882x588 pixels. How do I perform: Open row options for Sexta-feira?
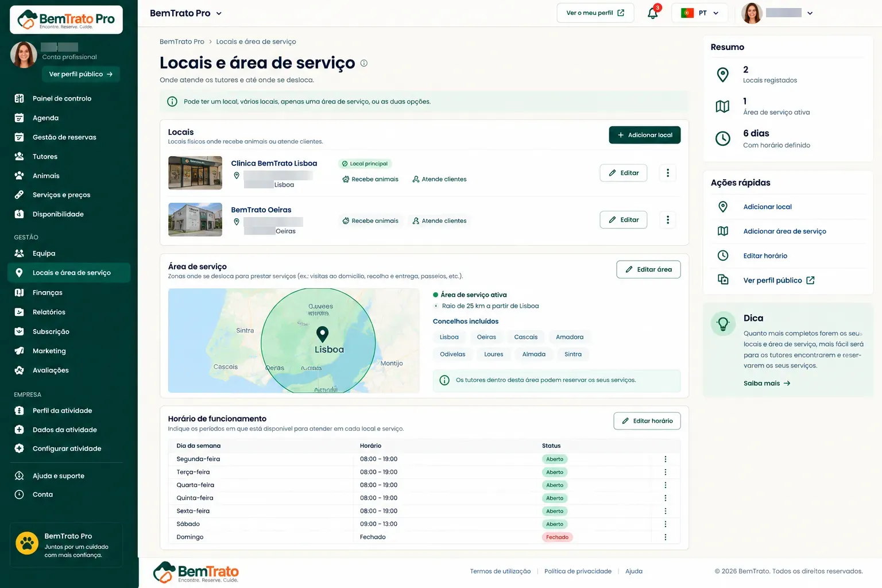point(666,511)
